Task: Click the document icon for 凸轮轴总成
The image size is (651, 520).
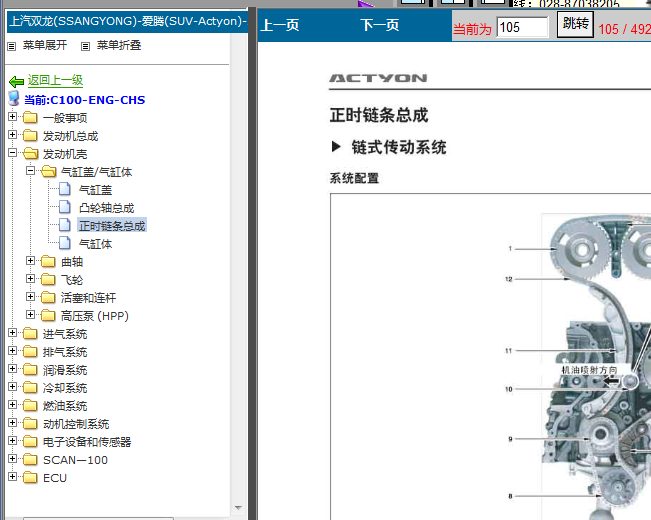Action: (64, 207)
